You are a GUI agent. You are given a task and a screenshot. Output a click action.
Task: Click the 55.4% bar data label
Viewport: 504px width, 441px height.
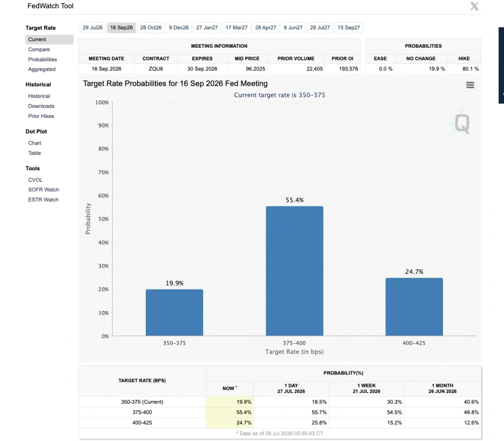(294, 200)
